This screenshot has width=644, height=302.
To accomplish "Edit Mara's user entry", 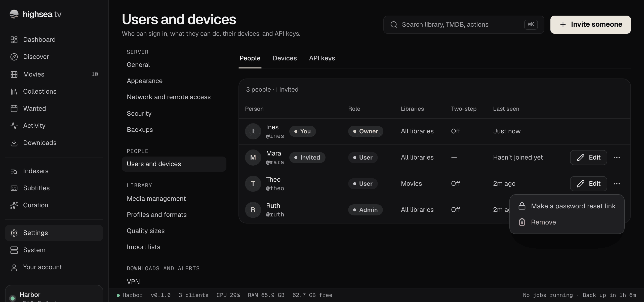I will click(589, 158).
